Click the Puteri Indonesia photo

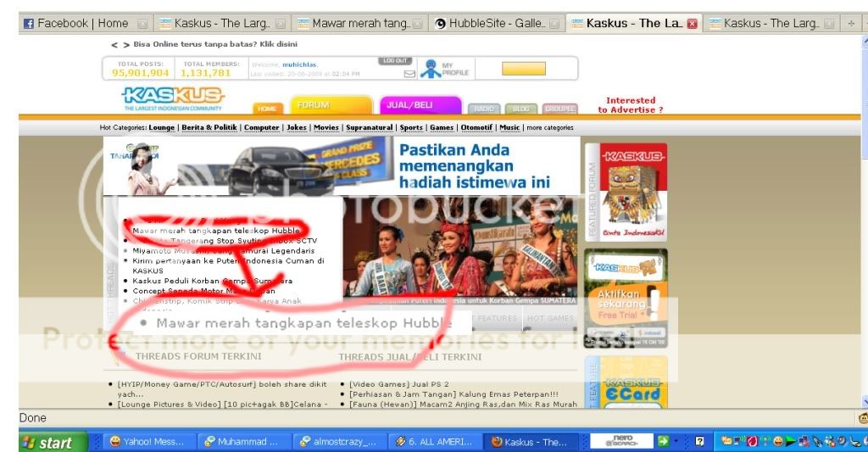pyautogui.click(x=459, y=247)
